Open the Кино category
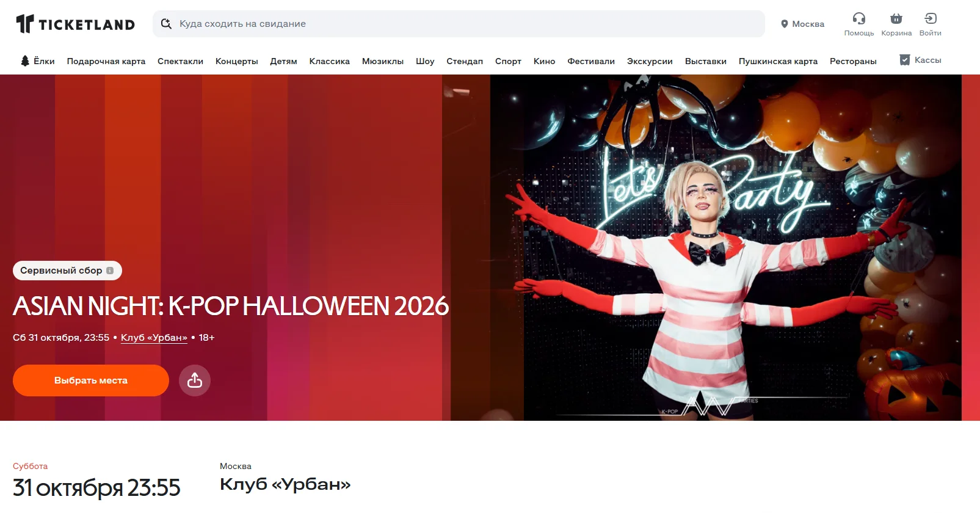This screenshot has width=980, height=513. (545, 61)
